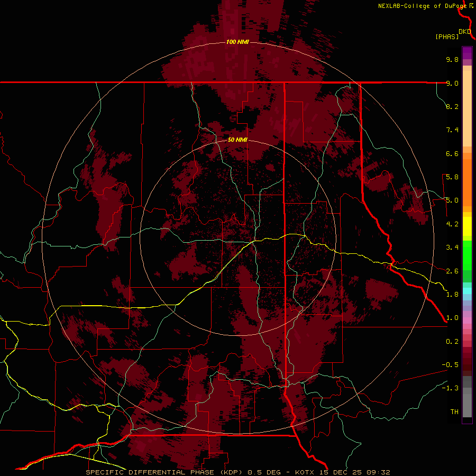Select the 7.4 value on color scale

tap(452, 130)
